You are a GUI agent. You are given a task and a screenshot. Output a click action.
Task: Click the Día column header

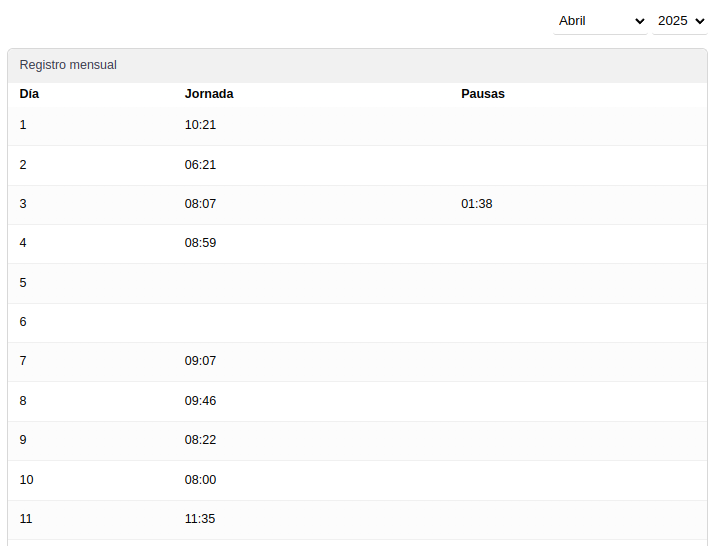30,94
